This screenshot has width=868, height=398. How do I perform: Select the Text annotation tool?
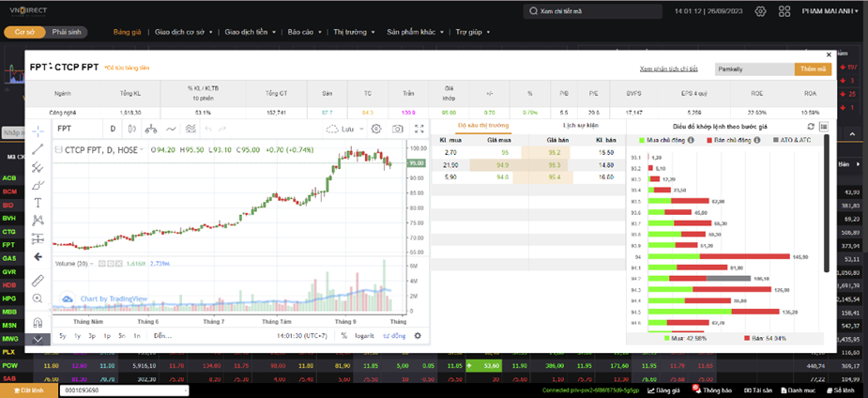(x=38, y=202)
